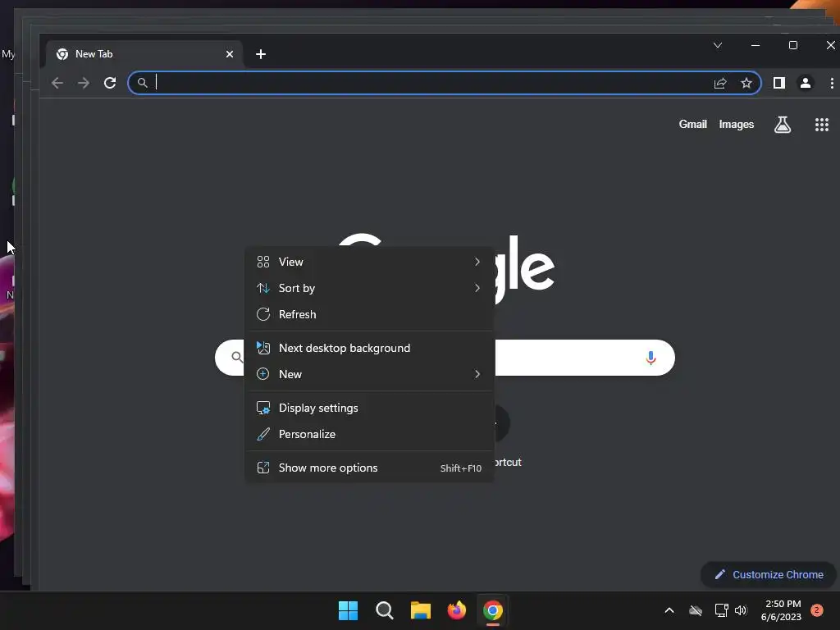Go forward using the arrow button
This screenshot has height=630, width=840.
(x=84, y=83)
